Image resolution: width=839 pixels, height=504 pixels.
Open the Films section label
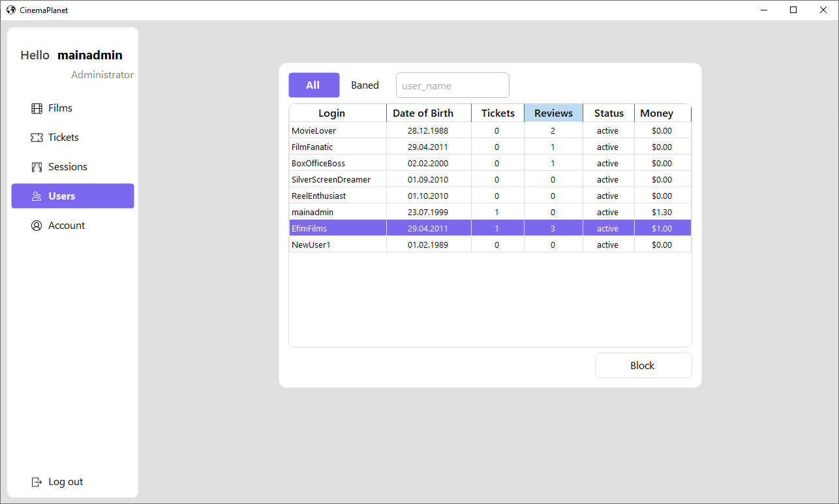(x=60, y=108)
